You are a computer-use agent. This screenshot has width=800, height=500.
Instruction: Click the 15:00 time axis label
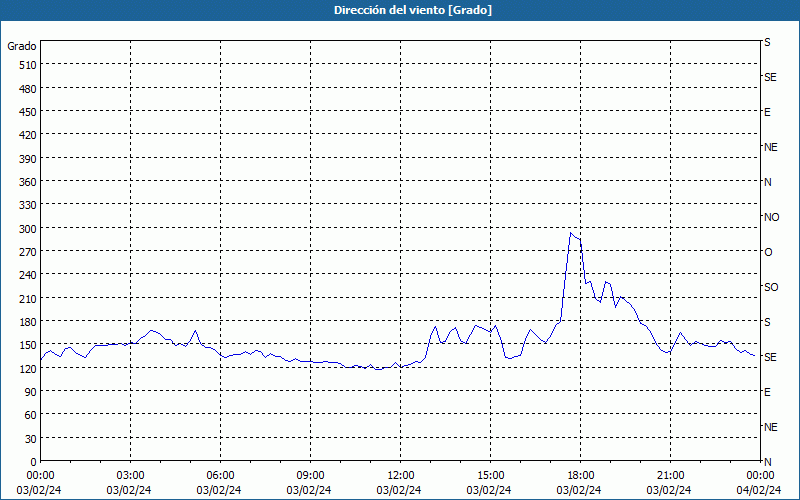point(490,475)
